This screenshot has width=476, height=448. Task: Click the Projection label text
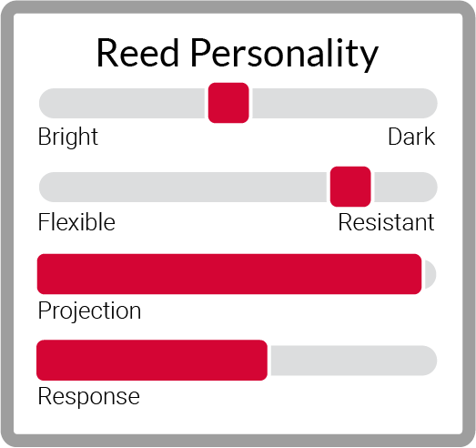89,311
